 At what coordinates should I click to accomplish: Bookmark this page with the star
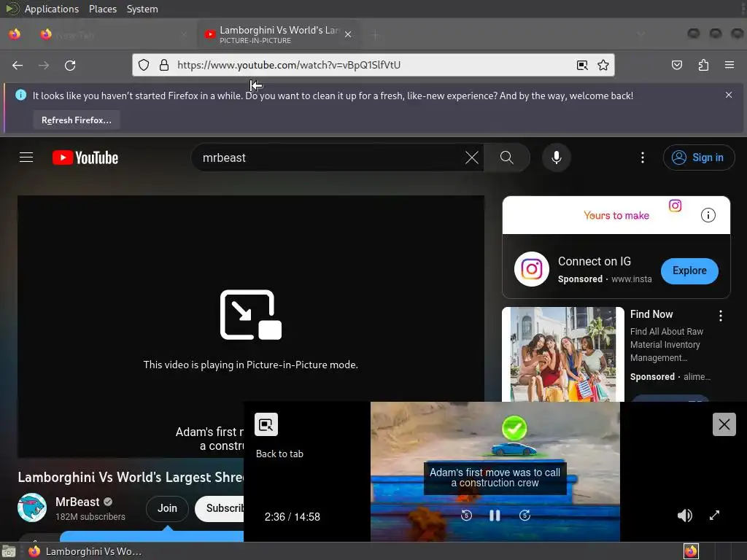point(603,65)
